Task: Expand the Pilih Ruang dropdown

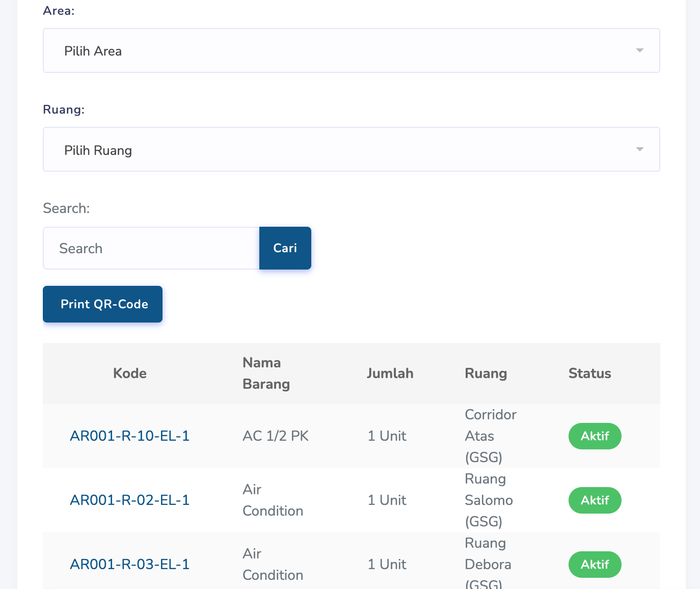Action: click(x=351, y=149)
